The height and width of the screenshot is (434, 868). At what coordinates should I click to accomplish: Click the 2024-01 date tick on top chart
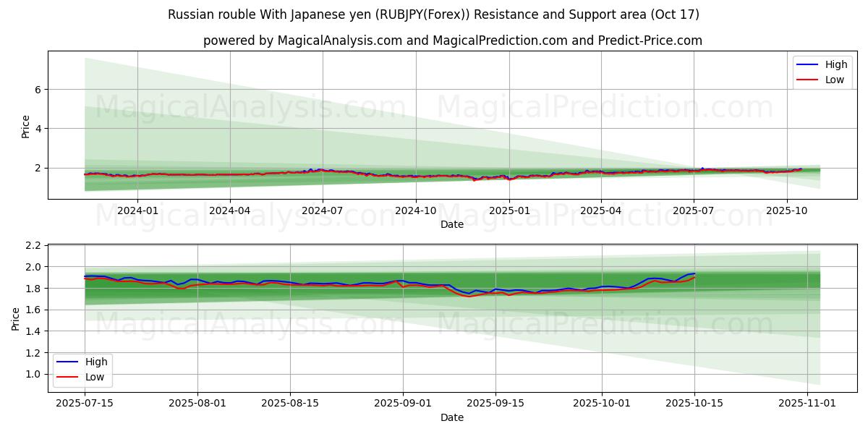point(137,210)
